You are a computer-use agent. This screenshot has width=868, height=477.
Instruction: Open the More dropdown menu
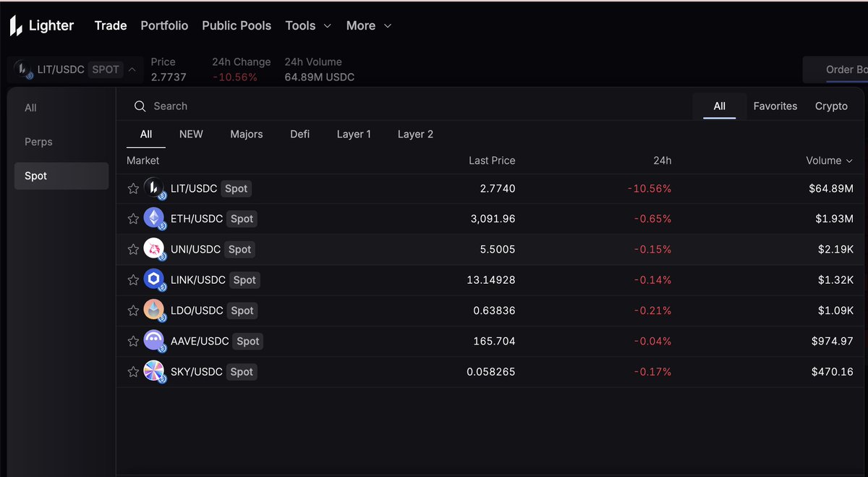click(x=369, y=25)
